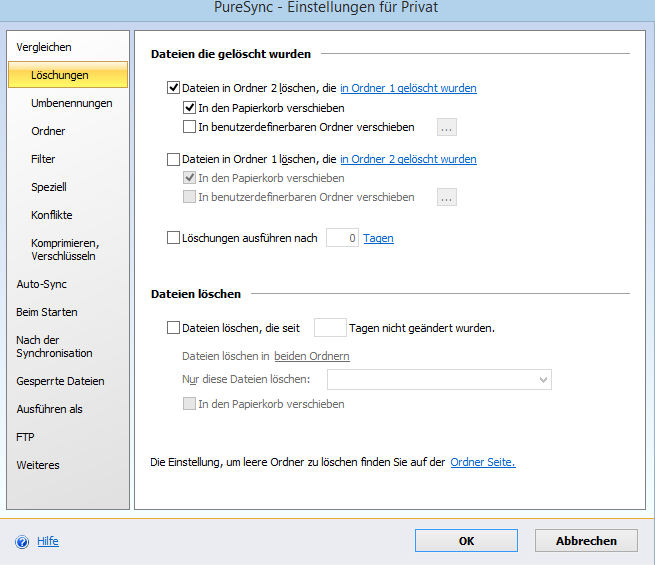Uncheck 'Dateien in Ordner 2 löschen' checkbox

point(173,88)
